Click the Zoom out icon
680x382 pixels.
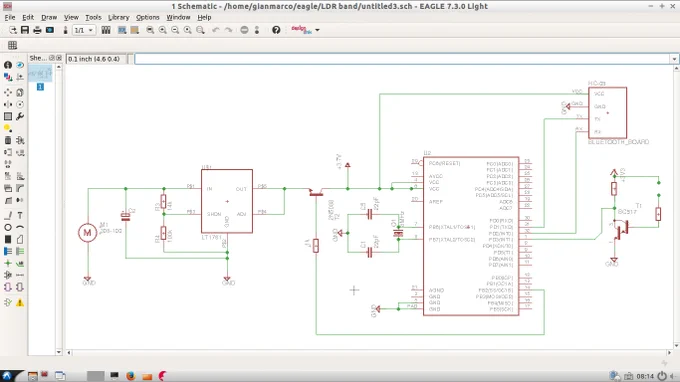[175, 30]
